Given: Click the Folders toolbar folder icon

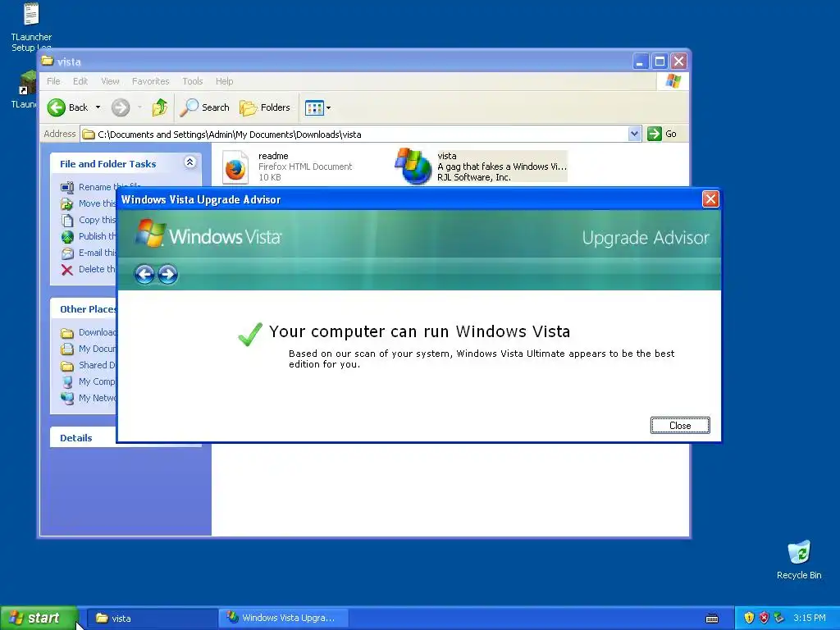Looking at the screenshot, I should 248,107.
